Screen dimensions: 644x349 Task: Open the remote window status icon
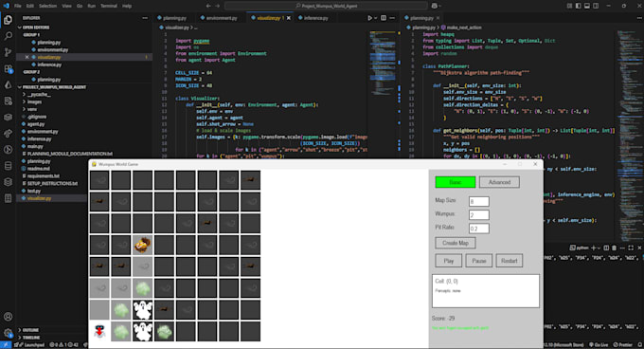(6, 345)
